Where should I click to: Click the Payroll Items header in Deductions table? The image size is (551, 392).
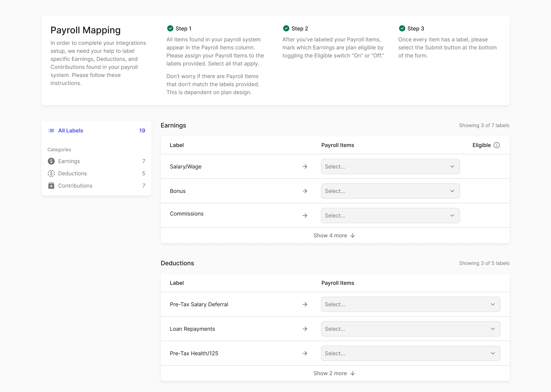337,283
